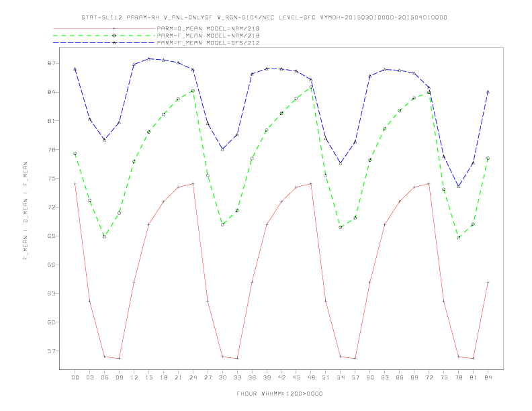Click x-axis forecast hour label 63
The image size is (532, 411).
(x=385, y=377)
